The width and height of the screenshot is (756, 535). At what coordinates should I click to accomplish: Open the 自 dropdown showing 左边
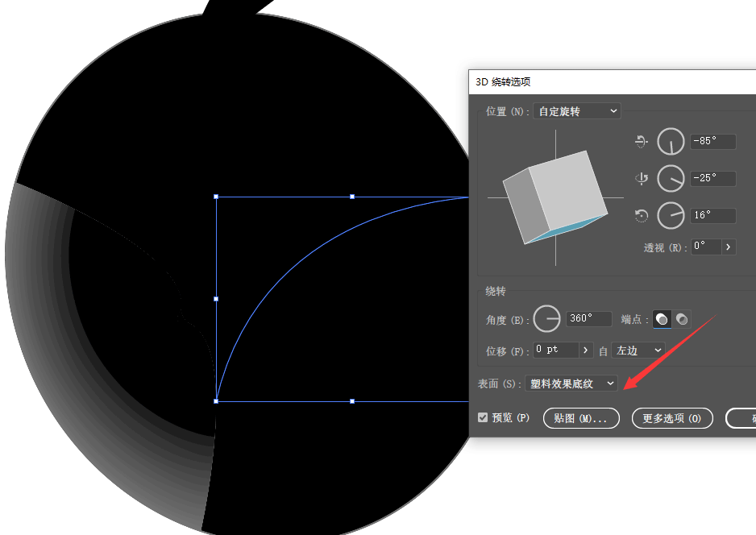click(638, 350)
